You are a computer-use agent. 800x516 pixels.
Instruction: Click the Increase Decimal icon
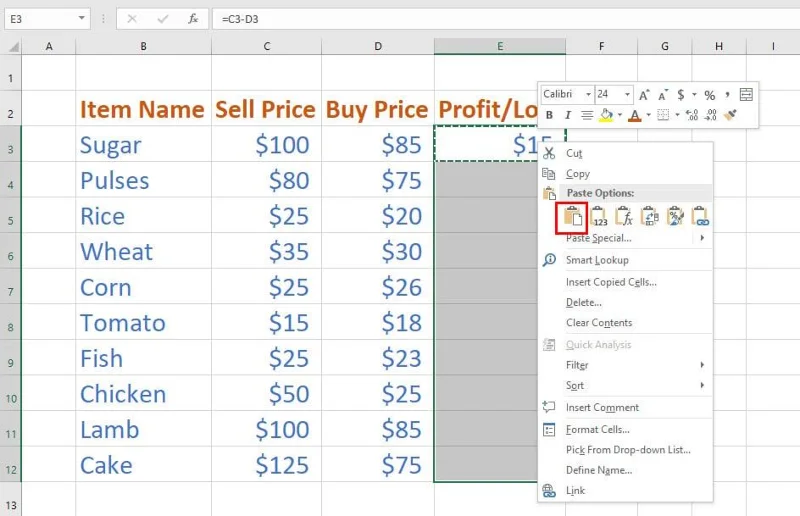click(692, 115)
